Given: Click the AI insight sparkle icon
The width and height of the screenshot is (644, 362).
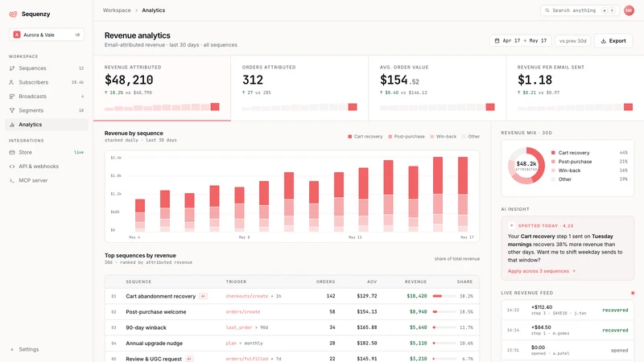Looking at the screenshot, I should [511, 225].
